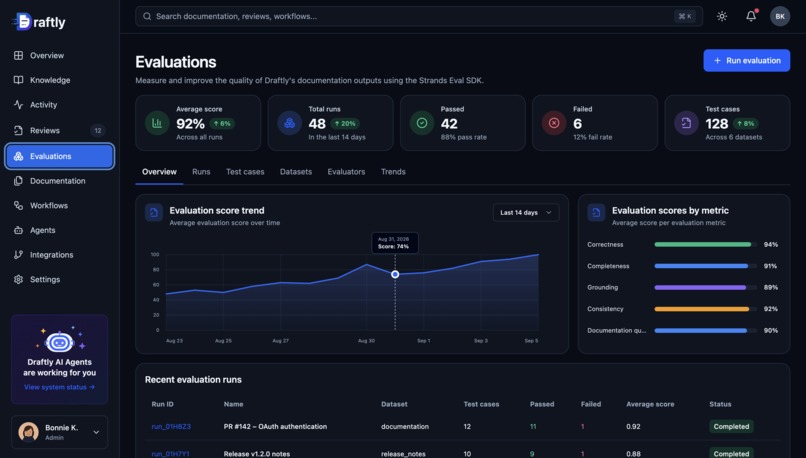
Task: Open Documentation in the sidebar
Action: point(60,181)
